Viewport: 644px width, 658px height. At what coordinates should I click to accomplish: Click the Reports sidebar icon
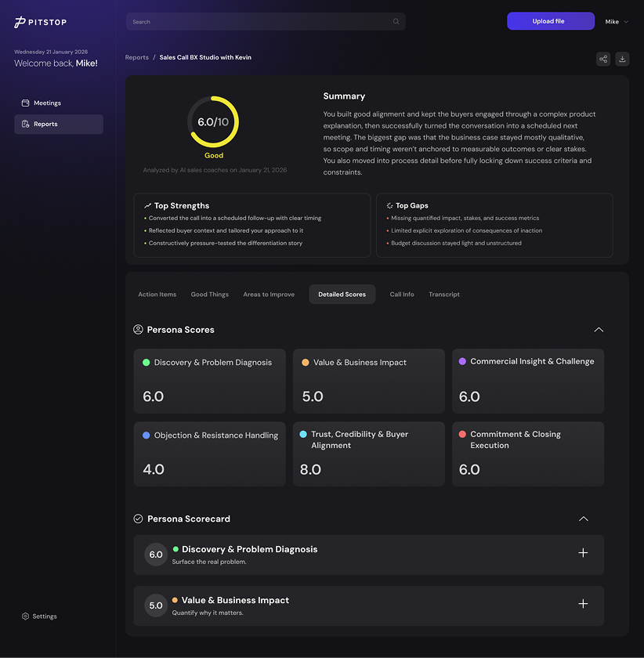(25, 124)
